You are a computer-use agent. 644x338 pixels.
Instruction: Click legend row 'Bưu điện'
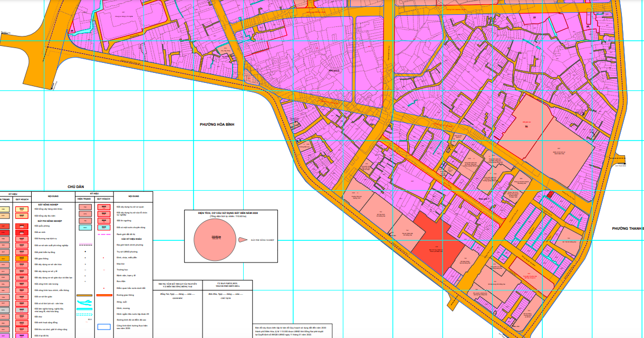tap(121, 281)
